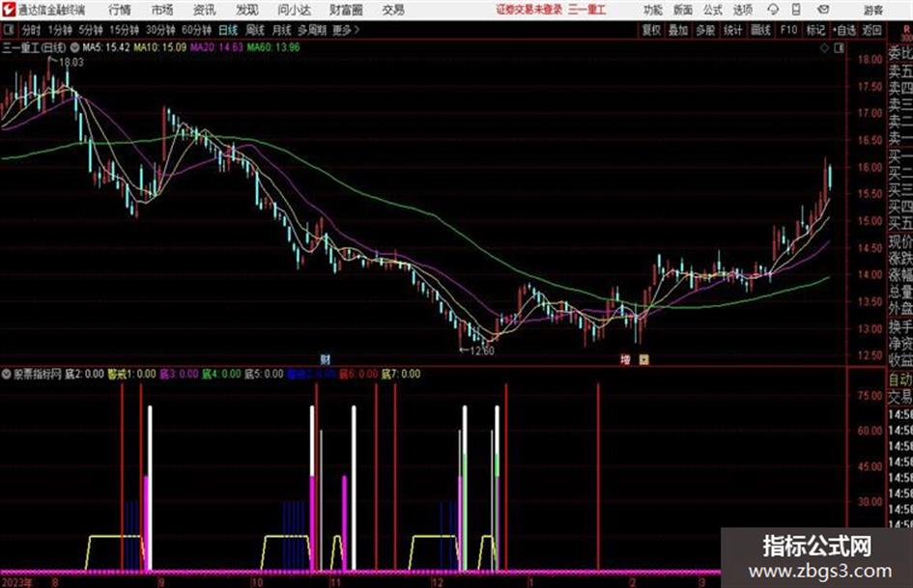Image resolution: width=913 pixels, height=588 pixels.
Task: Open the 财富圈 menu
Action: [x=346, y=10]
